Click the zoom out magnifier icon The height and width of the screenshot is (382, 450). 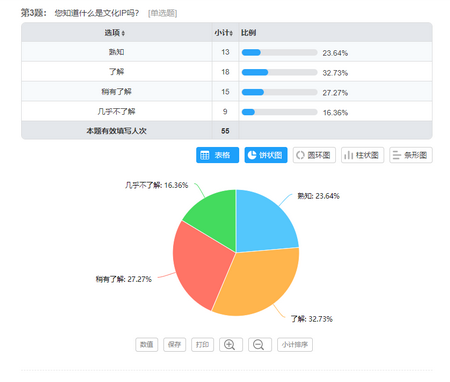tap(260, 344)
